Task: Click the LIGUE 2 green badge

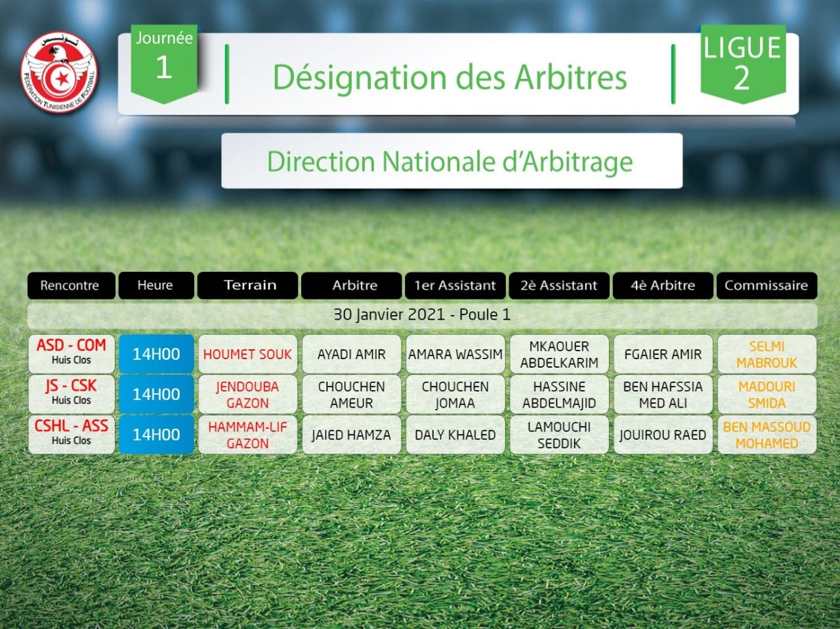Action: click(742, 64)
